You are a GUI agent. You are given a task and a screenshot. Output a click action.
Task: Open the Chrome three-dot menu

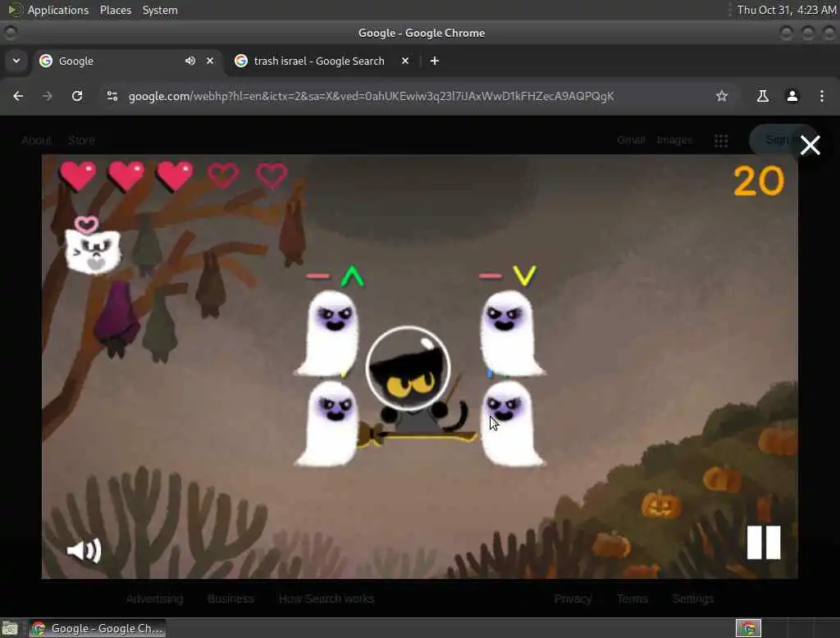[821, 96]
